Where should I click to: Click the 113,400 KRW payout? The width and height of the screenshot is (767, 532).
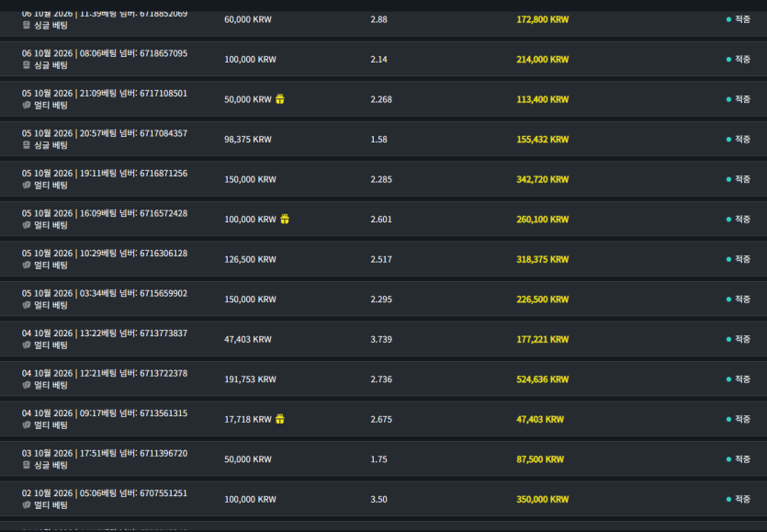pyautogui.click(x=543, y=99)
